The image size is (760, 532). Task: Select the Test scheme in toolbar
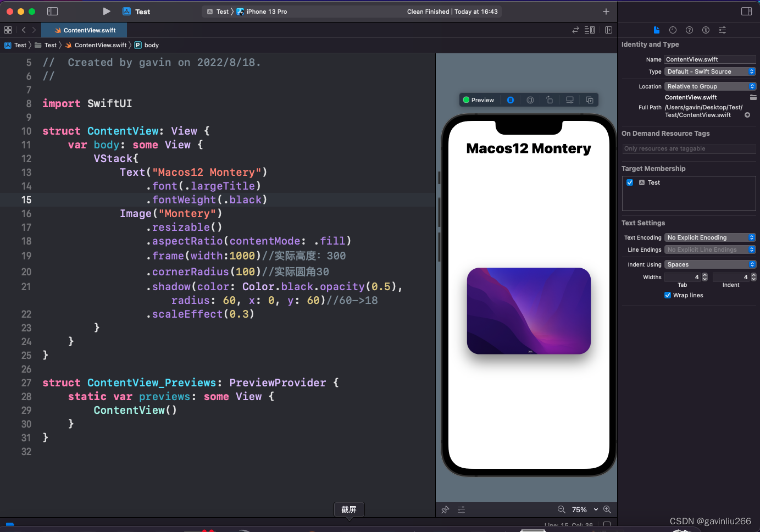pyautogui.click(x=218, y=12)
